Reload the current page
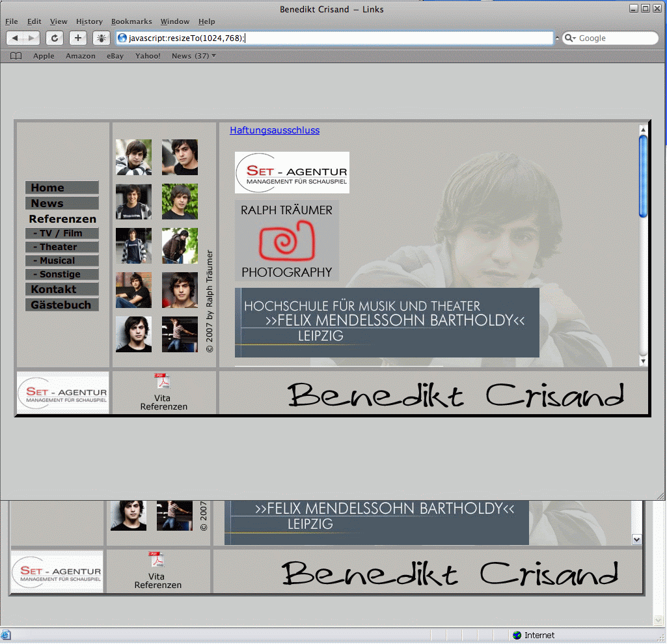The height and width of the screenshot is (644, 667). tap(55, 38)
